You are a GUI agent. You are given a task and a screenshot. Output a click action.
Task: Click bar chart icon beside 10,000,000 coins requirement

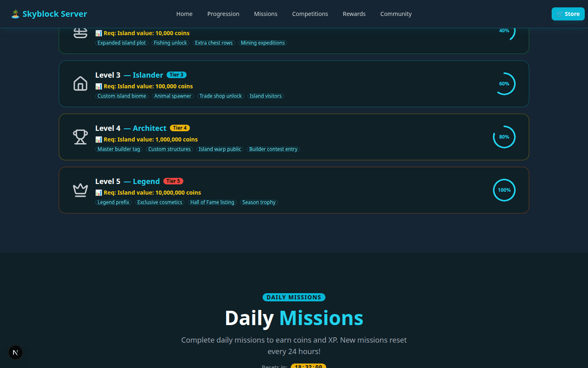click(98, 193)
